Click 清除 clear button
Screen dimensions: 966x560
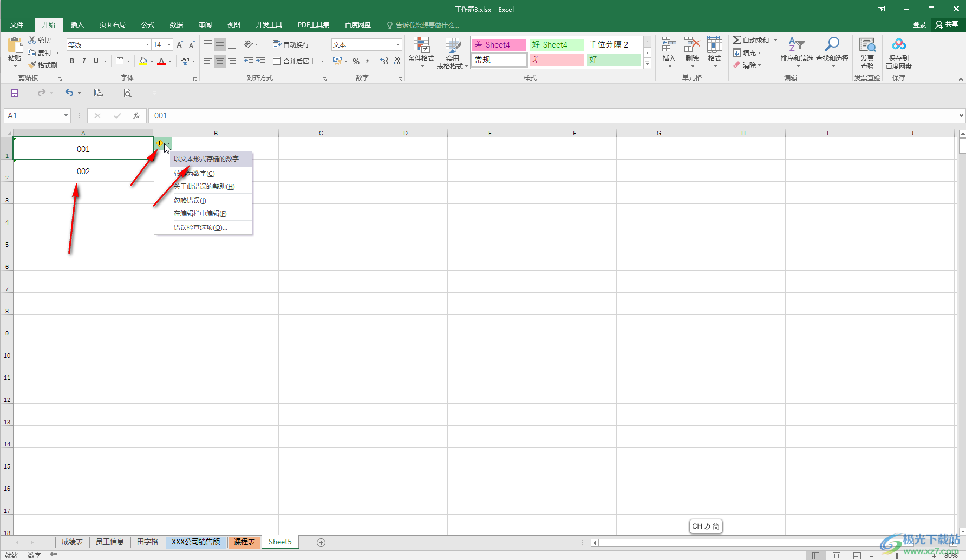(747, 65)
